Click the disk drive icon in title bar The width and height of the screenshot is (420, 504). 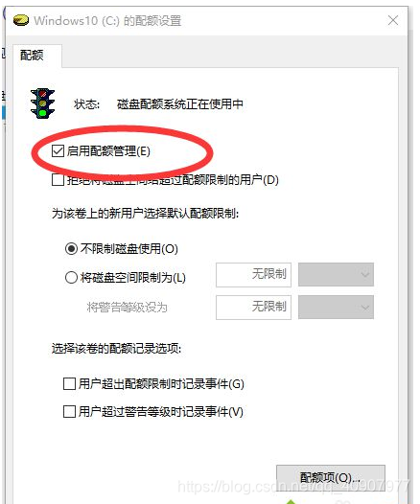click(21, 21)
